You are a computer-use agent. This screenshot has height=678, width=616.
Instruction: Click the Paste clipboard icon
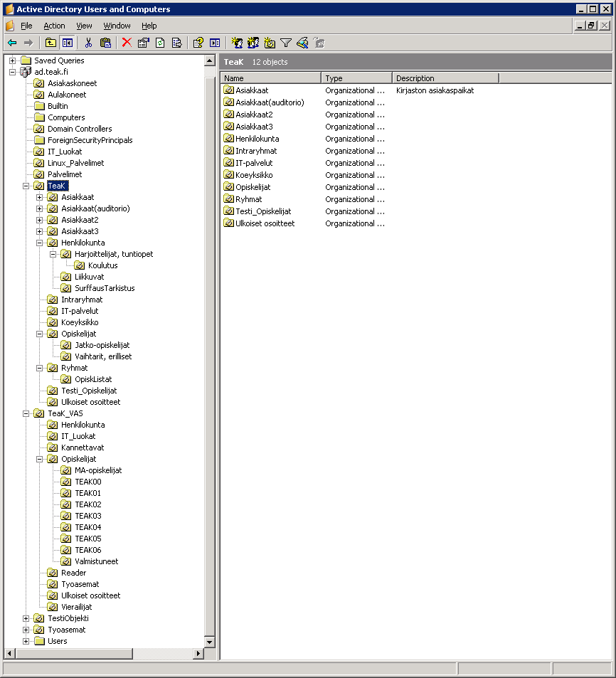(x=105, y=43)
